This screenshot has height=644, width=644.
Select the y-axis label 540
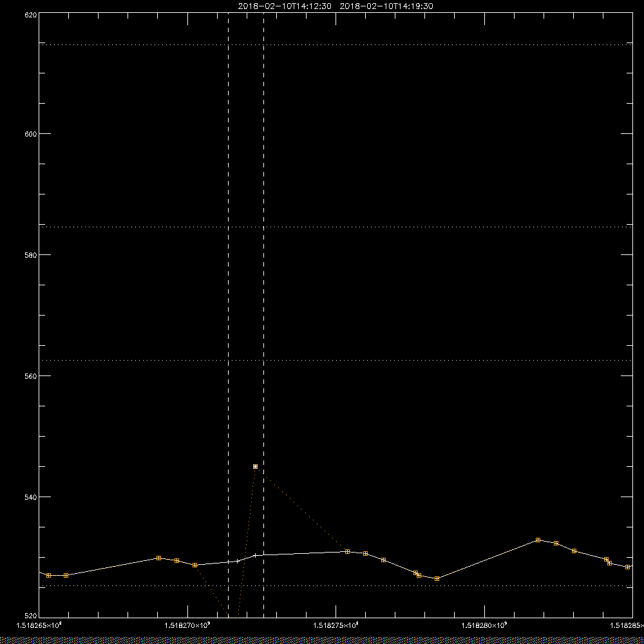click(x=31, y=497)
